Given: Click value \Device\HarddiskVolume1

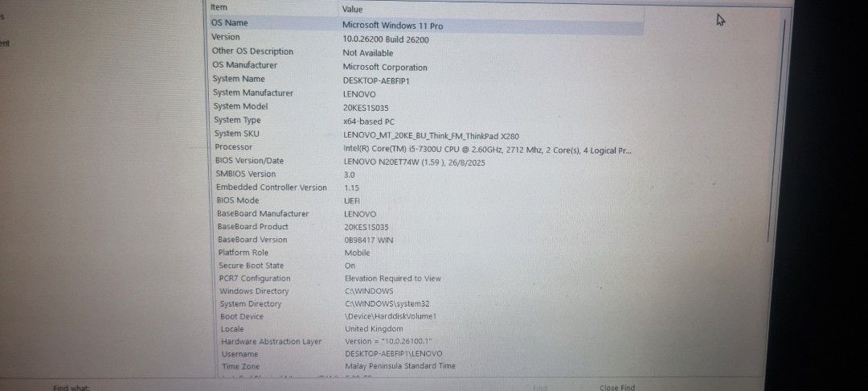Looking at the screenshot, I should pos(391,317).
